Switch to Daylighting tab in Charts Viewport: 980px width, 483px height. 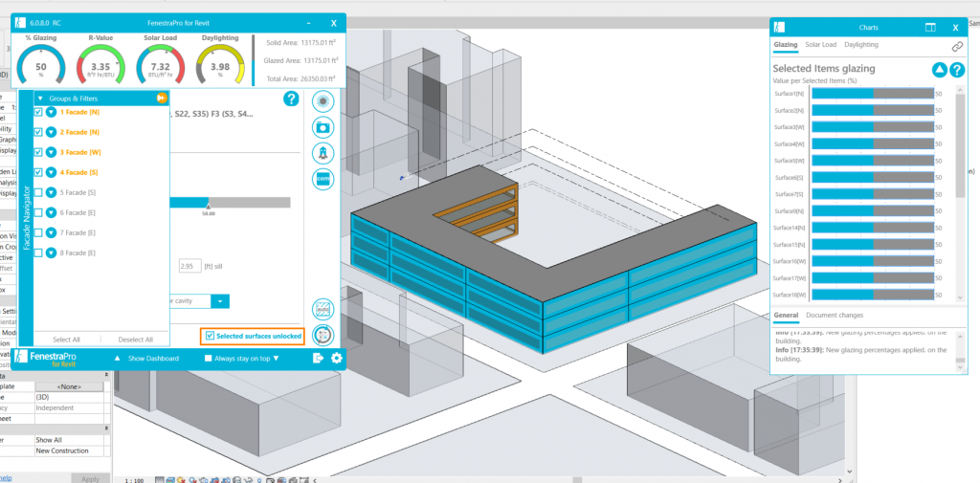[860, 45]
